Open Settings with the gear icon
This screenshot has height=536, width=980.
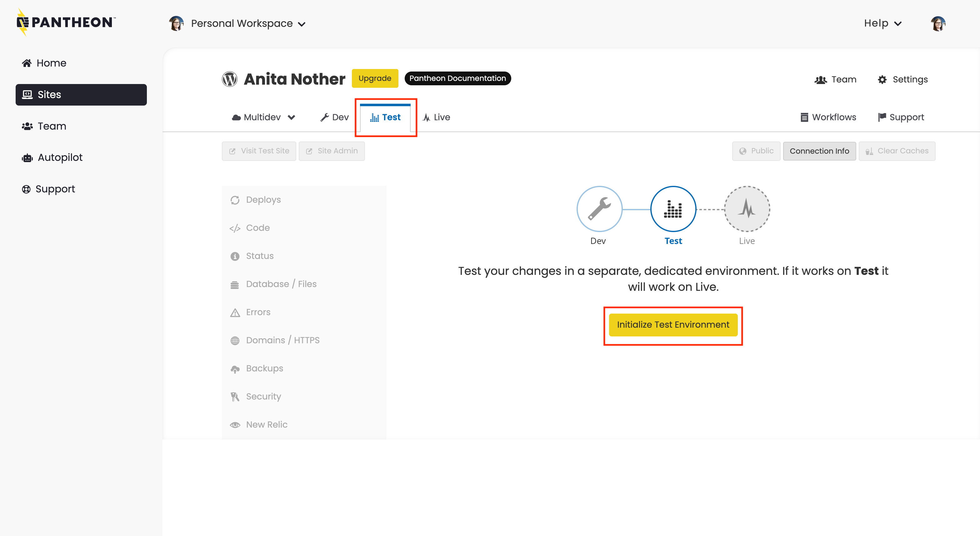point(902,79)
